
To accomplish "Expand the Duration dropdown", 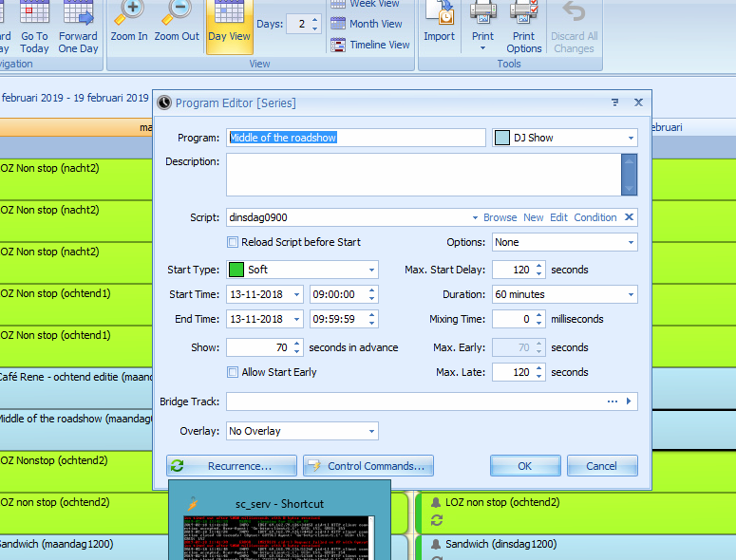I will click(631, 294).
